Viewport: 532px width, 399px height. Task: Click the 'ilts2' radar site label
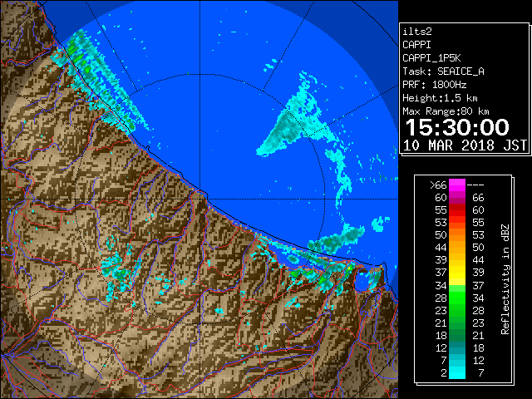[417, 32]
